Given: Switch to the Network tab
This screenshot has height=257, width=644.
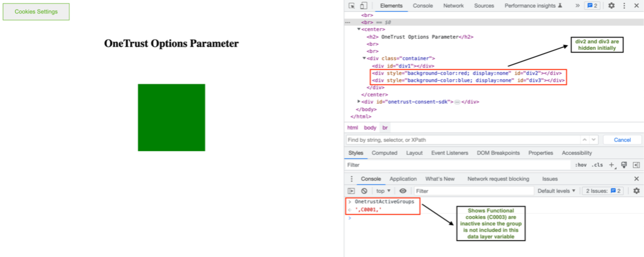Looking at the screenshot, I should (453, 5).
